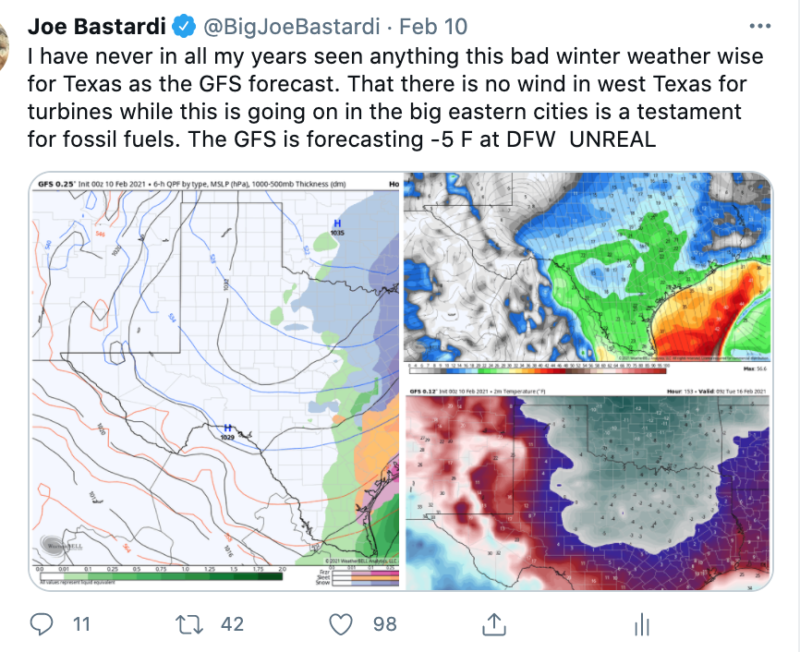Open the GFS QPF pressure map image
This screenshot has height=652, width=800.
216,382
